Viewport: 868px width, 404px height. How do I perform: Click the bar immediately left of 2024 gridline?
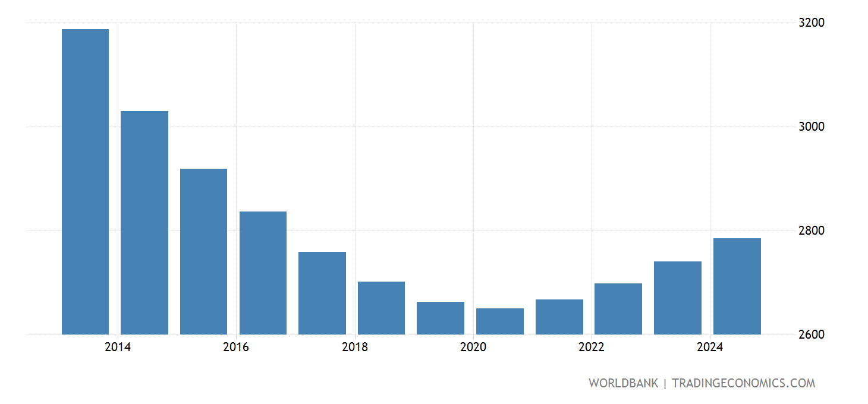click(x=677, y=298)
